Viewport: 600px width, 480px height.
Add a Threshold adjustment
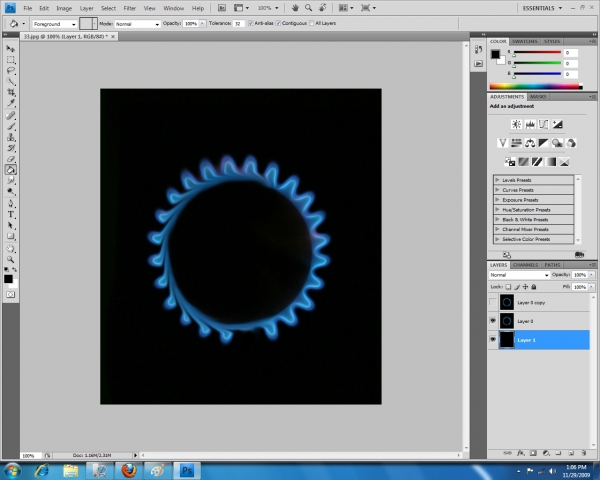(x=537, y=162)
